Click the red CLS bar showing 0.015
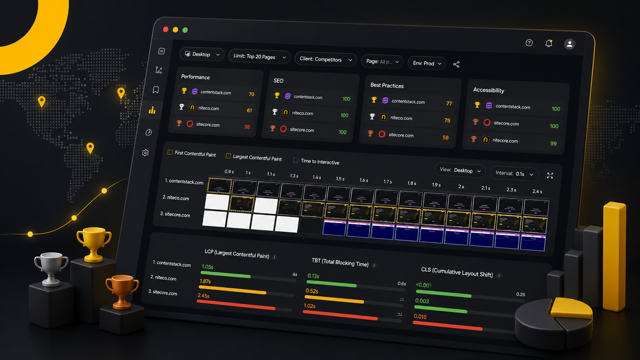The image size is (640, 360). point(448,325)
